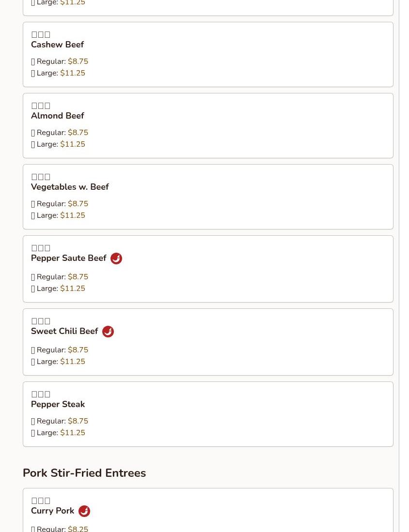Click the Pepper Saute Beef title
Viewport: 409px width, 532px height.
pyautogui.click(x=68, y=258)
